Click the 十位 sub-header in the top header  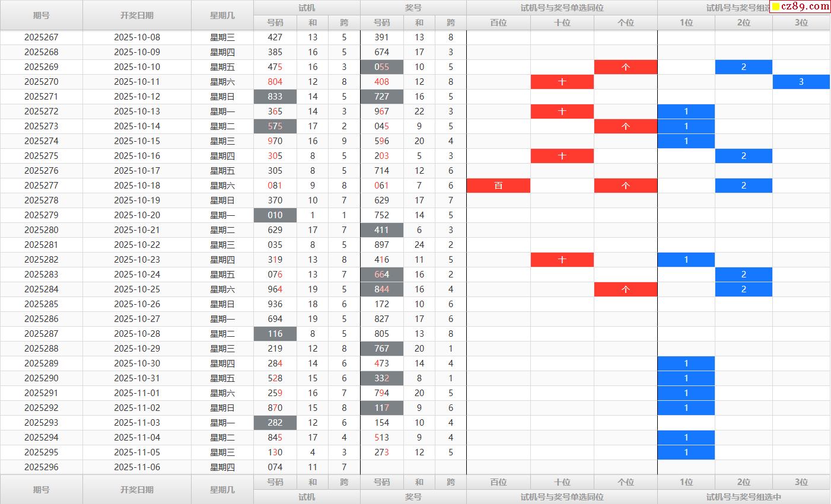(562, 23)
